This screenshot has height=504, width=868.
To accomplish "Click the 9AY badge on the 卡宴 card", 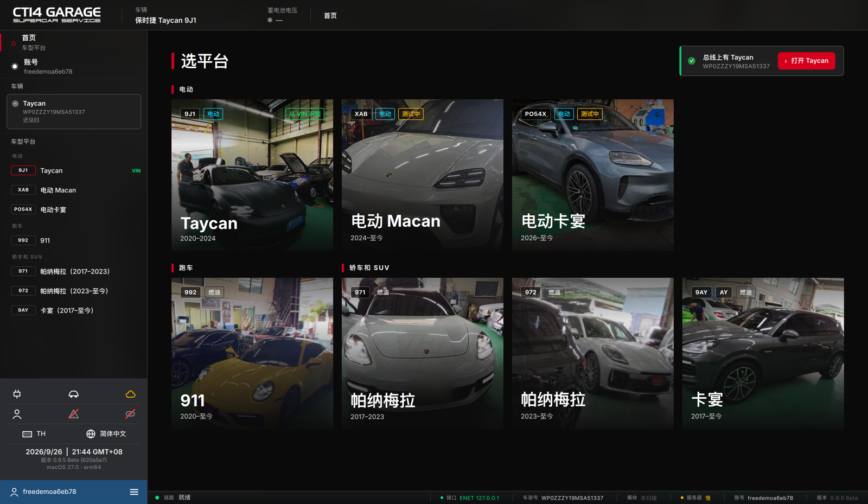I will [x=701, y=292].
